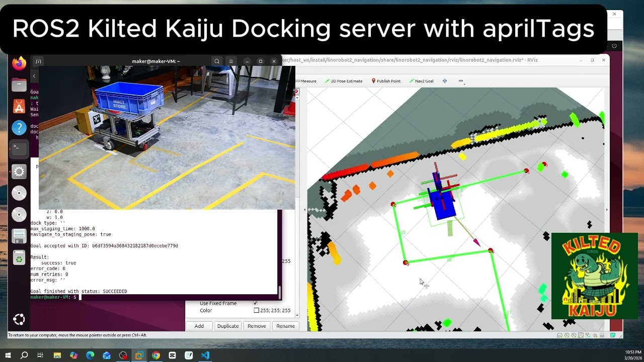
Task: Launch Ubuntu Software from the dock
Action: [x=19, y=107]
